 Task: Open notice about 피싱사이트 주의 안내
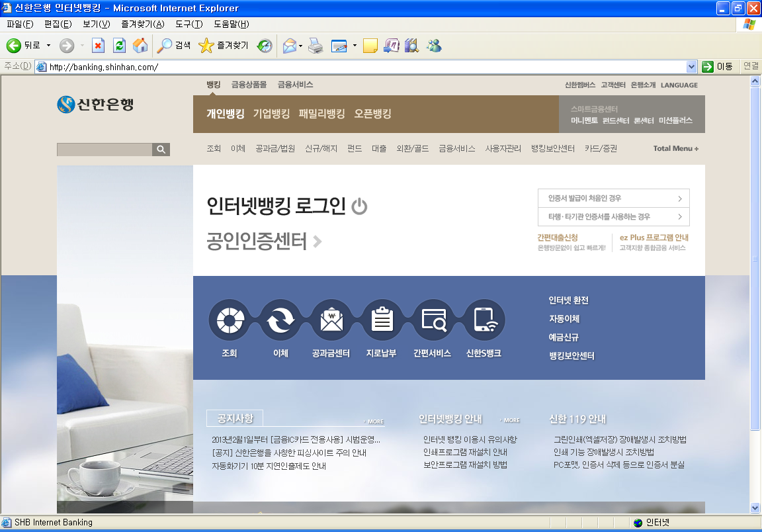point(289,453)
